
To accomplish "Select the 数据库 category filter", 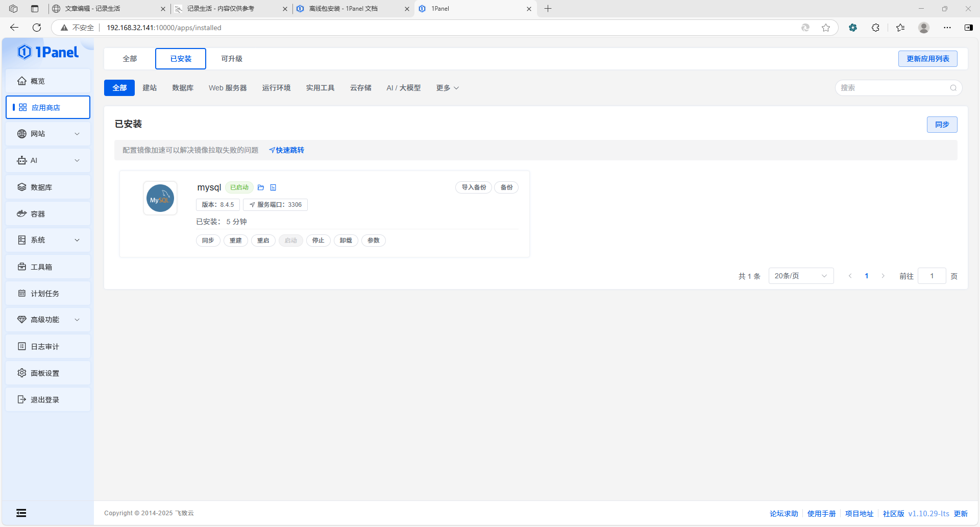I will click(183, 88).
